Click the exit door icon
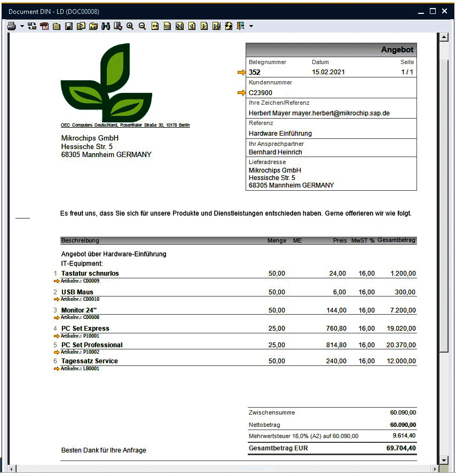The height and width of the screenshot is (476, 456). coord(241,26)
